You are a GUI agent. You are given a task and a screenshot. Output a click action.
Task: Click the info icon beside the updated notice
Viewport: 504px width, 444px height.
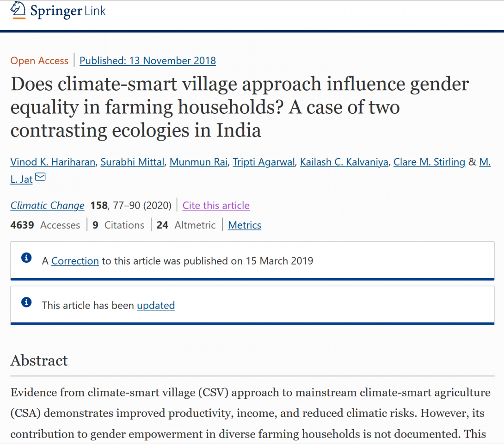click(26, 302)
